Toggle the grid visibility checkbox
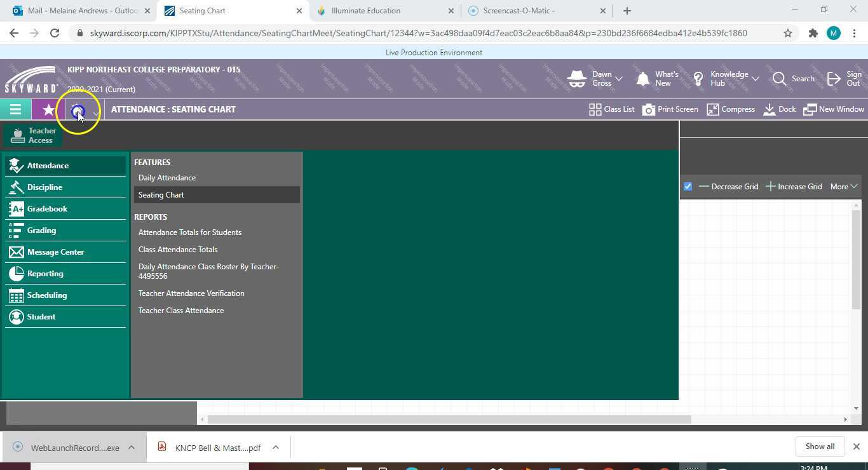This screenshot has width=868, height=470. point(687,186)
